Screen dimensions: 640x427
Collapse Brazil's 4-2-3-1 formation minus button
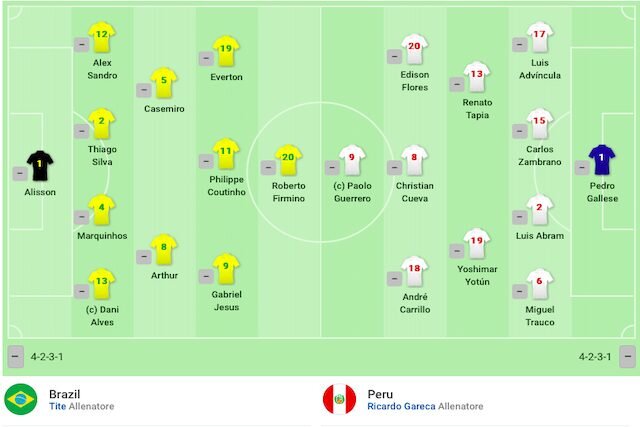pos(15,356)
